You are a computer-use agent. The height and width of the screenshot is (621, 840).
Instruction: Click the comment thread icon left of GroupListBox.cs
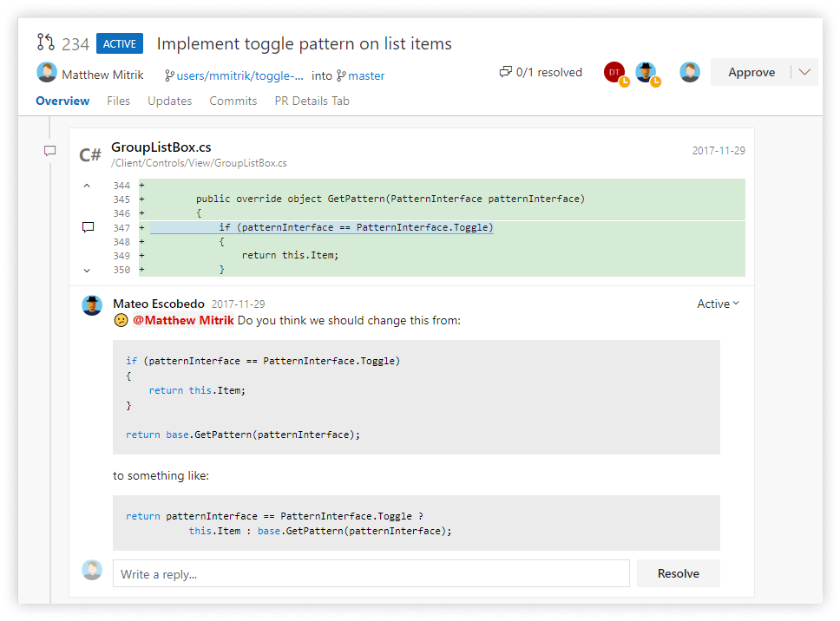point(50,151)
